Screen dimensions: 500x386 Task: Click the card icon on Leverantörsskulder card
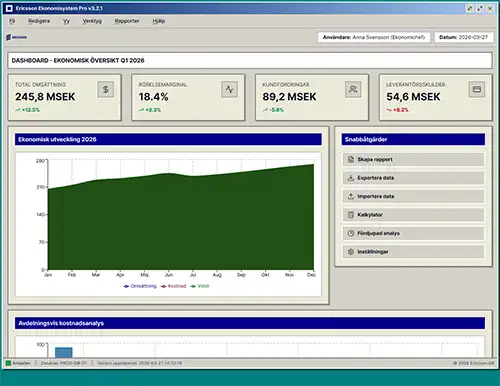pos(477,89)
